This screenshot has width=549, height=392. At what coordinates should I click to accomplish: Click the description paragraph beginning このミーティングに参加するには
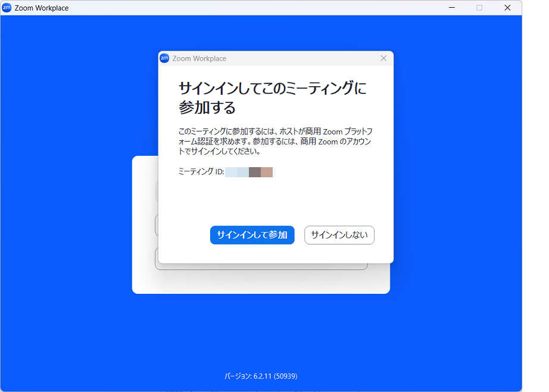[x=276, y=141]
